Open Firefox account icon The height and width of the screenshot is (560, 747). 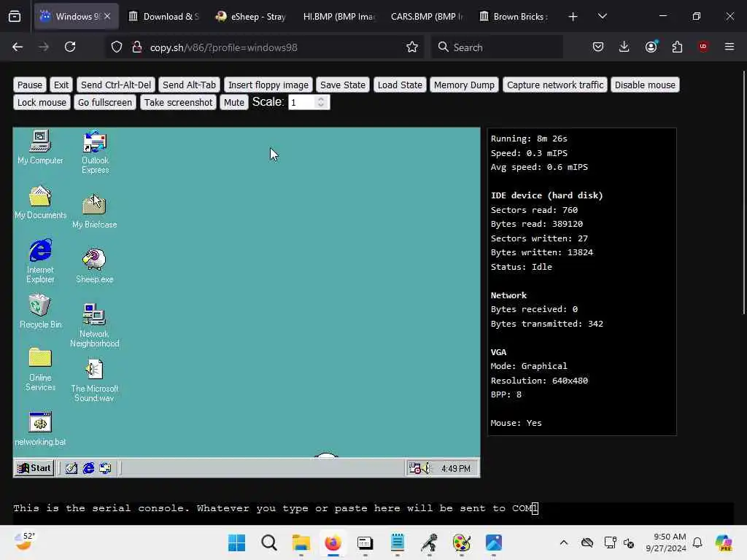[651, 47]
